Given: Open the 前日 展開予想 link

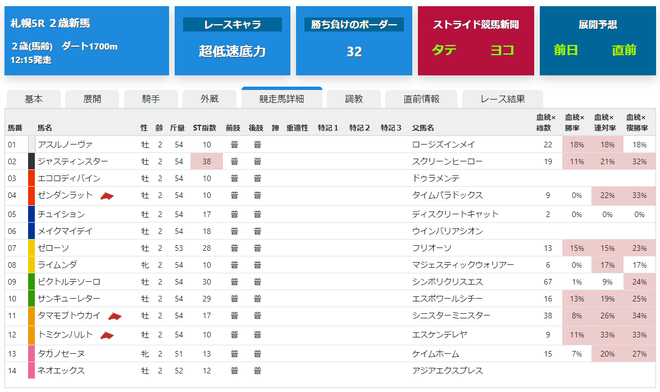Looking at the screenshot, I should (566, 50).
